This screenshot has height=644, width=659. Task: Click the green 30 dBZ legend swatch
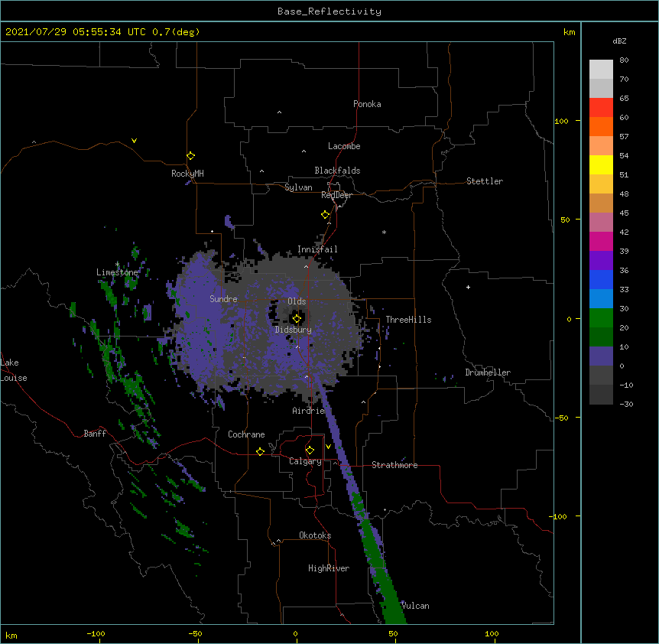pyautogui.click(x=601, y=318)
